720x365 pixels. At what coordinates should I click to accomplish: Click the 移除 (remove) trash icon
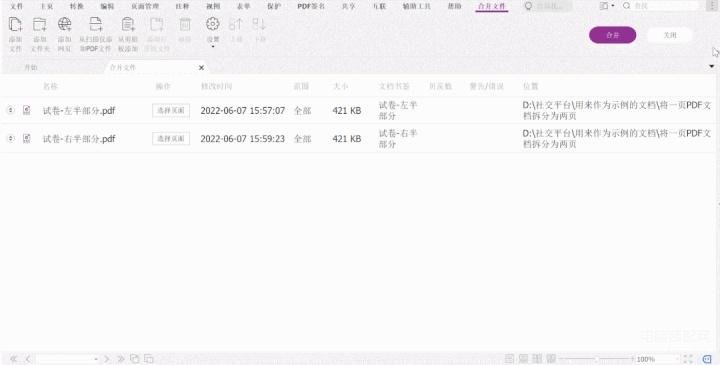tap(185, 24)
